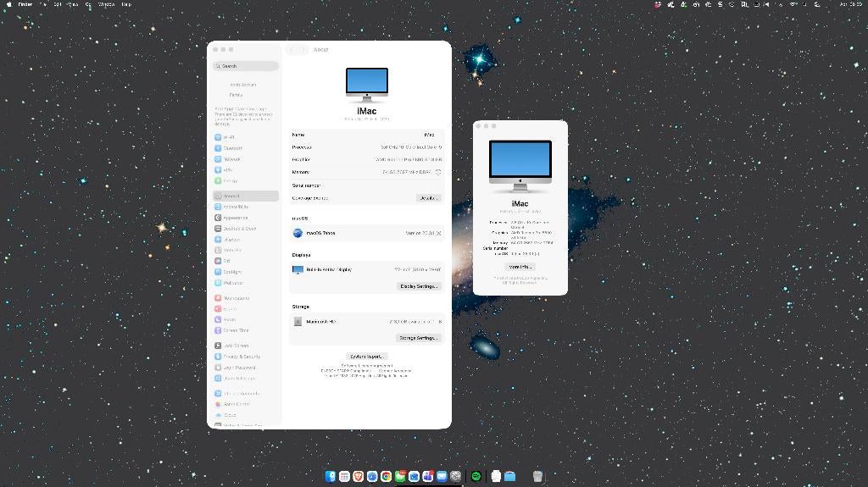
Task: Open the Apple menu
Action: [8, 4]
